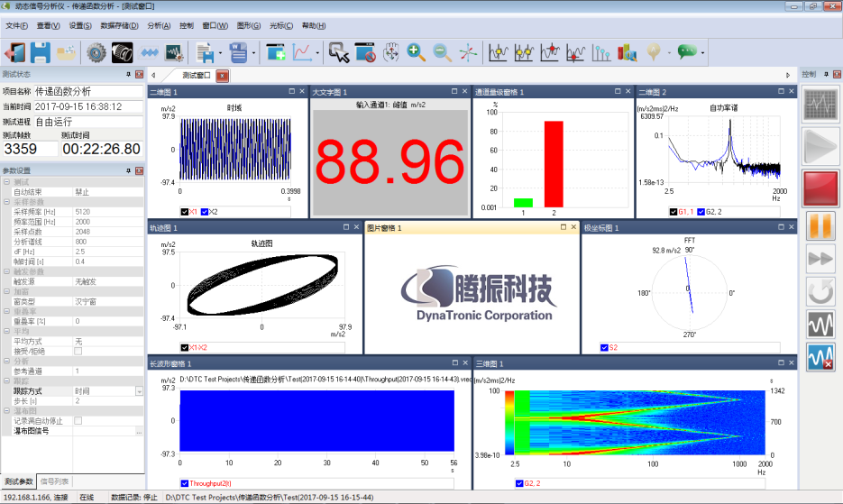Click the 项目名称 field 传递函数分析
The height and width of the screenshot is (504, 843).
point(88,91)
